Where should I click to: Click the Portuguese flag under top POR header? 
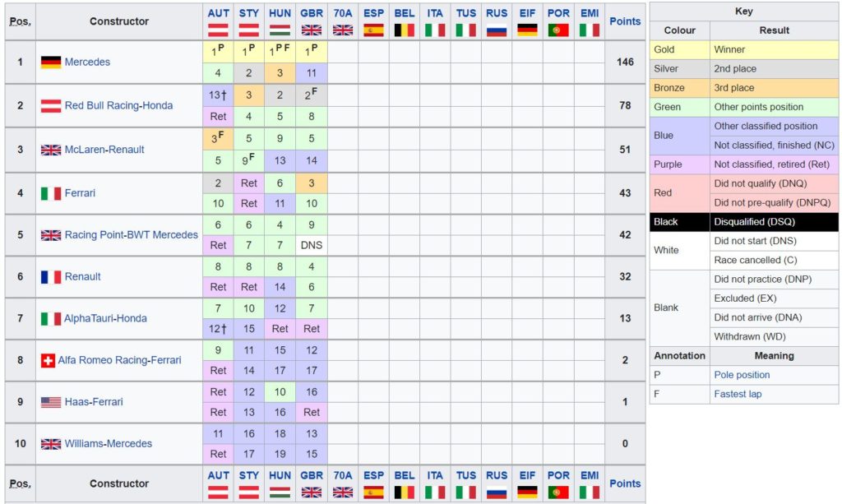(558, 30)
